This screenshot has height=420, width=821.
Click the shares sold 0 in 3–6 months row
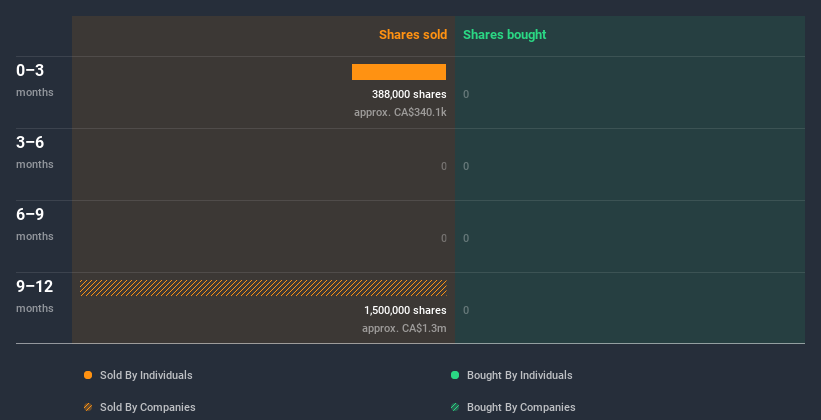click(x=444, y=167)
